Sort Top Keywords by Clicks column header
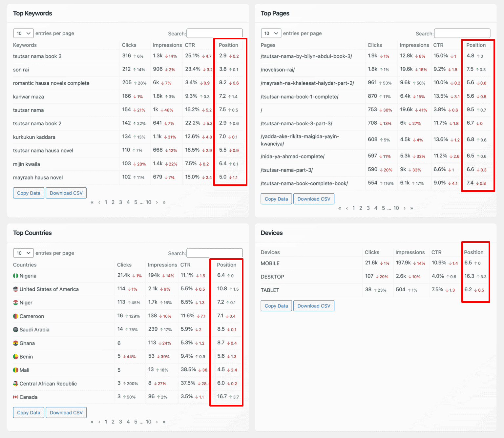The width and height of the screenshot is (504, 438). (129, 45)
